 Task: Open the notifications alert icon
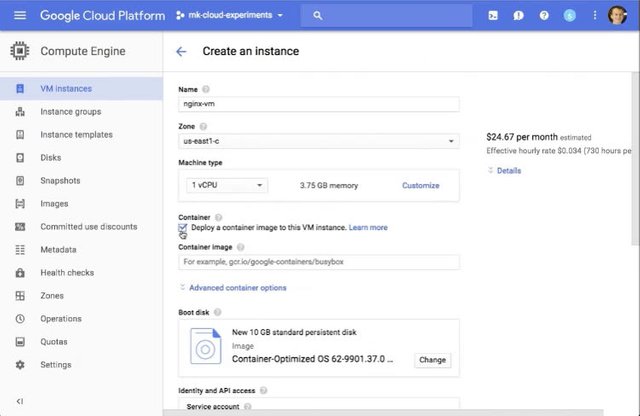[x=518, y=16]
